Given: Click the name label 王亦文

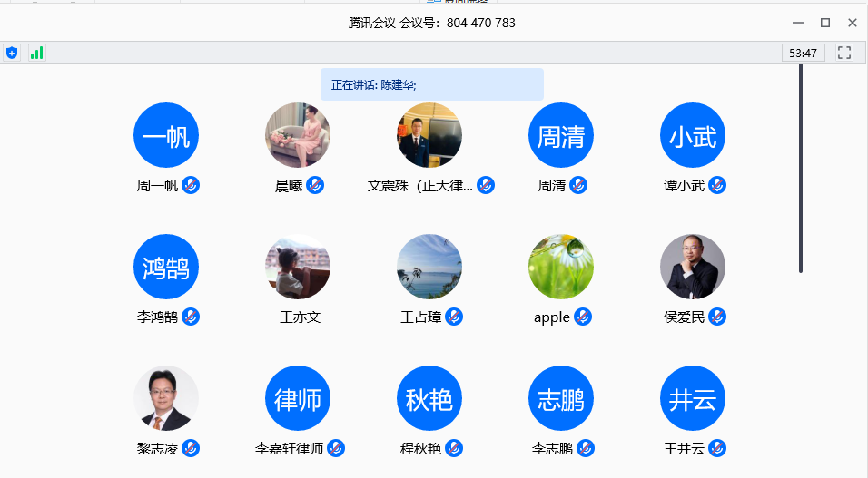Looking at the screenshot, I should pyautogui.click(x=300, y=317).
